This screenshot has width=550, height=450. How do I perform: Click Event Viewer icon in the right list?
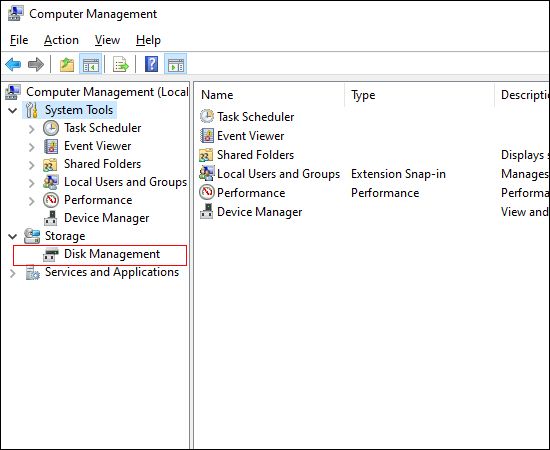pyautogui.click(x=207, y=136)
